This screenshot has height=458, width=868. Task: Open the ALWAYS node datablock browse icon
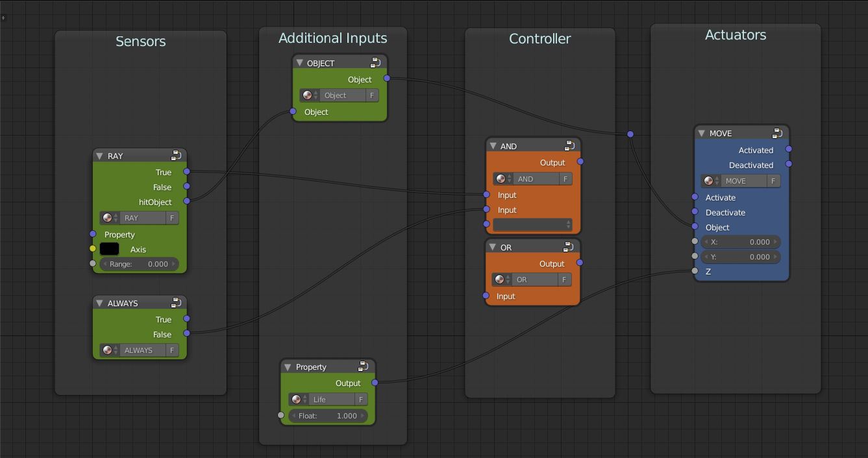pos(110,350)
